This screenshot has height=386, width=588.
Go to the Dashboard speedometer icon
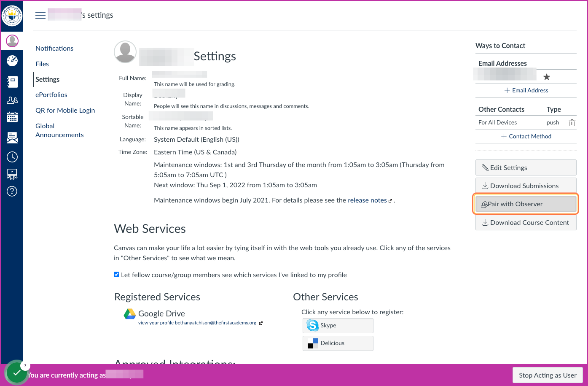[12, 61]
